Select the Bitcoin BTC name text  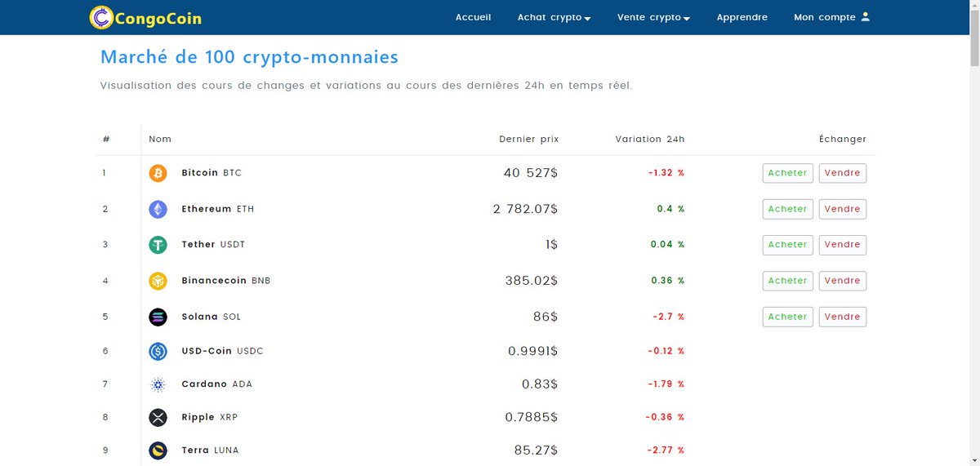click(212, 173)
